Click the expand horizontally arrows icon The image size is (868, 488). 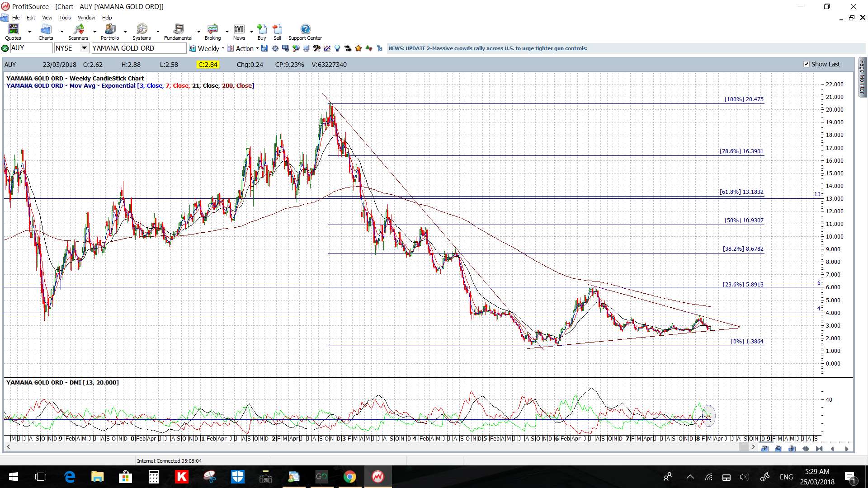point(806,449)
